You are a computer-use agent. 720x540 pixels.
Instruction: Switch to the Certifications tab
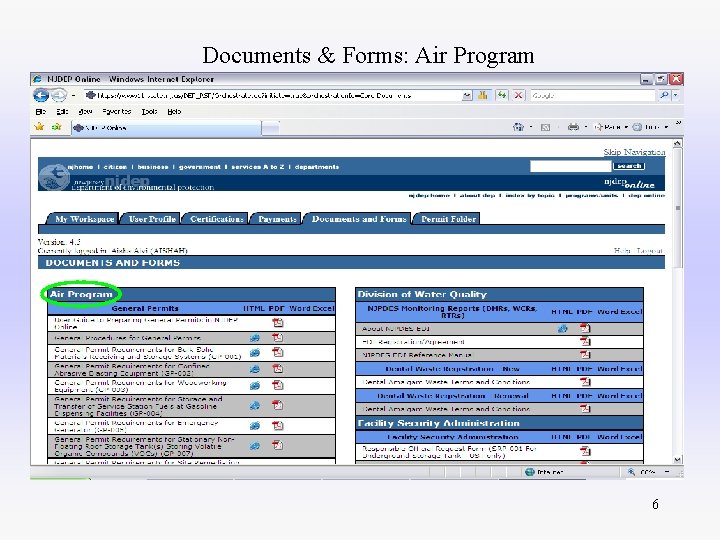pos(216,219)
